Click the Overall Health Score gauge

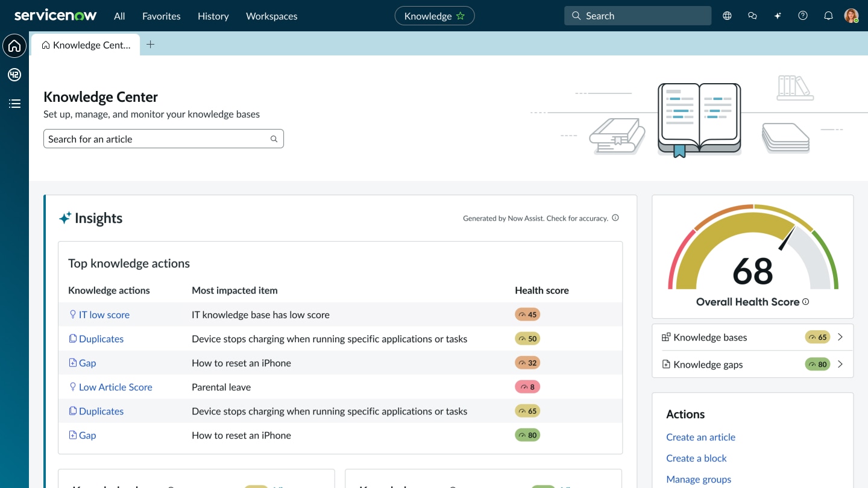[x=753, y=247]
